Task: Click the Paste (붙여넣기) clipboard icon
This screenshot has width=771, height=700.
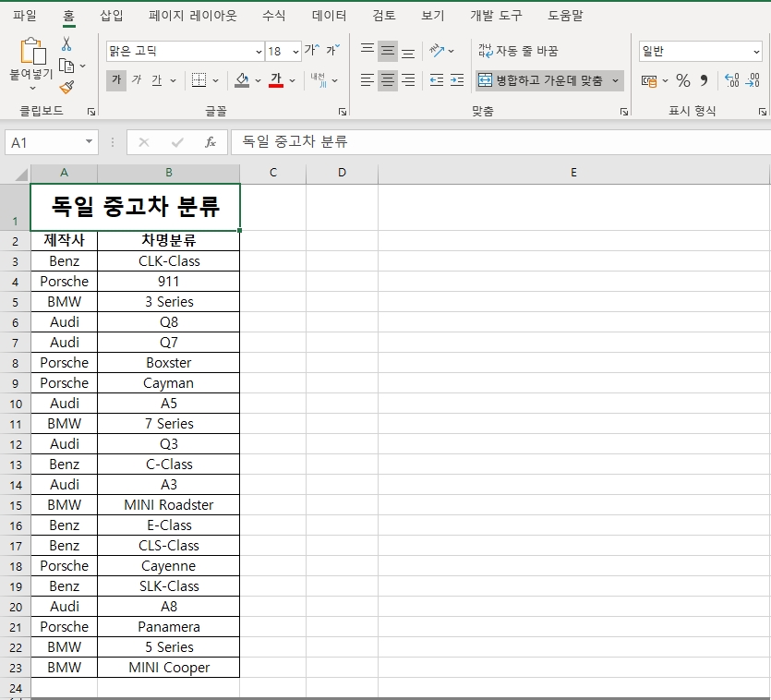Action: pyautogui.click(x=32, y=51)
